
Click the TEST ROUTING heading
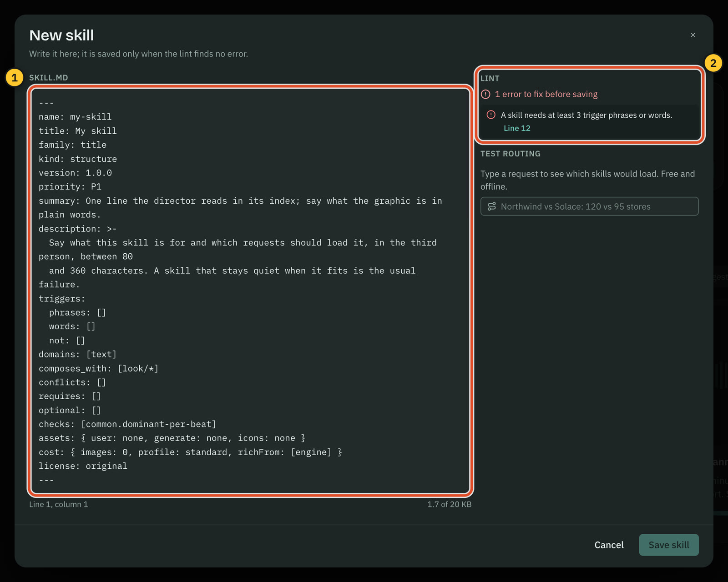[x=511, y=154]
